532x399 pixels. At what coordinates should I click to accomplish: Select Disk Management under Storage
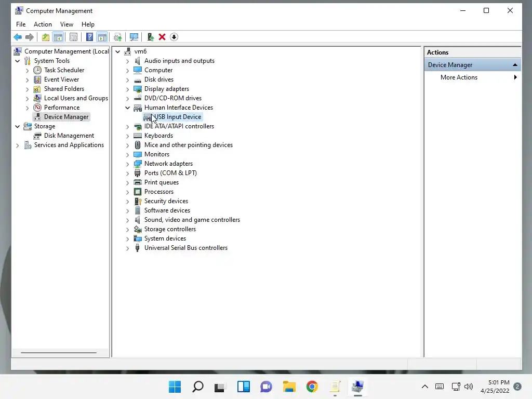(69, 136)
